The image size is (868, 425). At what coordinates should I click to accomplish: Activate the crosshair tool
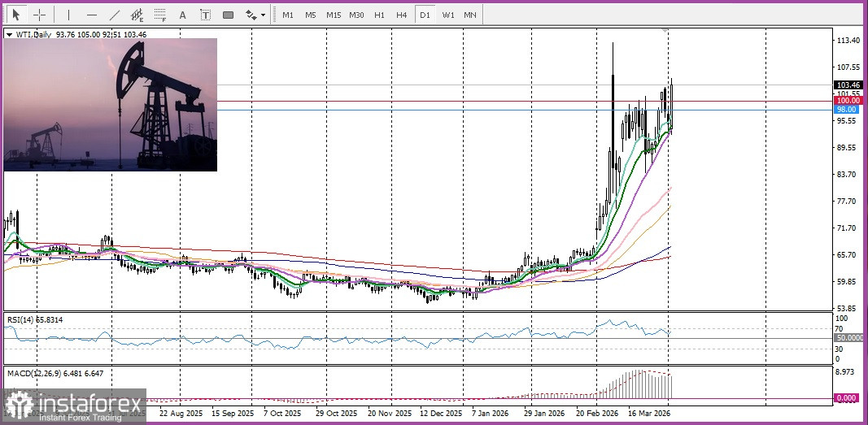click(39, 15)
